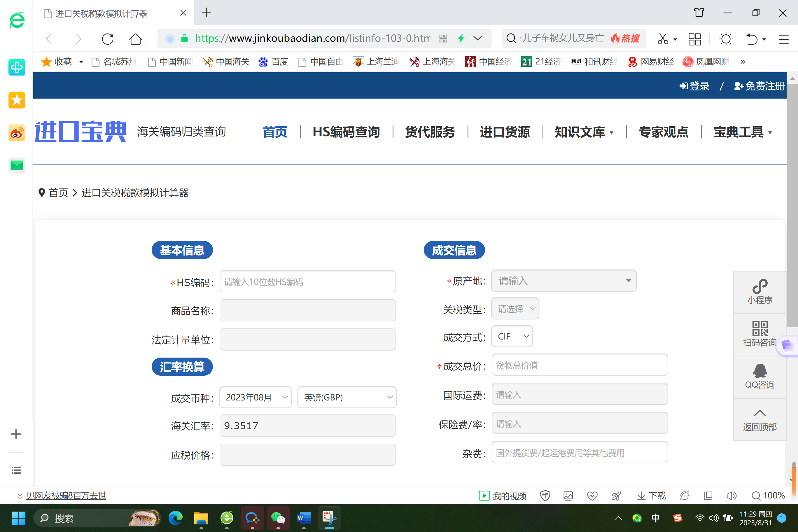Image resolution: width=798 pixels, height=532 pixels.
Task: Open the 原产地 dropdown
Action: pyautogui.click(x=563, y=281)
